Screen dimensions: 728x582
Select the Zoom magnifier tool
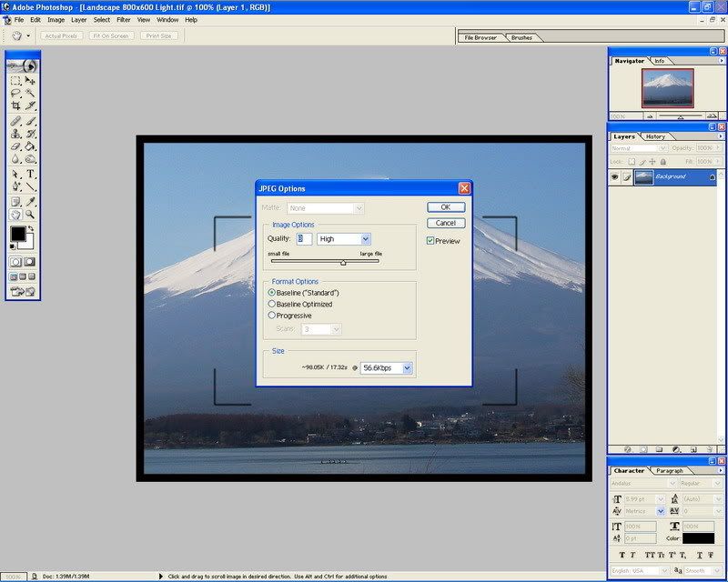click(x=30, y=215)
